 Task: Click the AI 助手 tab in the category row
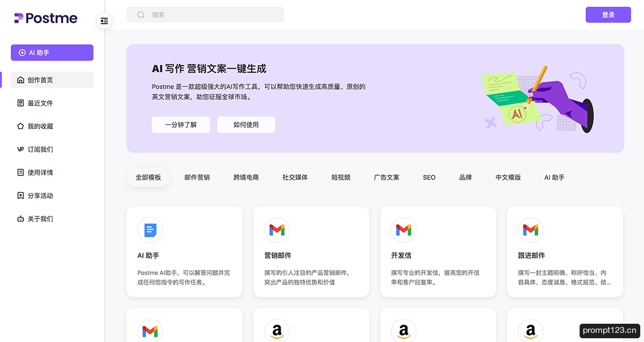pyautogui.click(x=554, y=177)
